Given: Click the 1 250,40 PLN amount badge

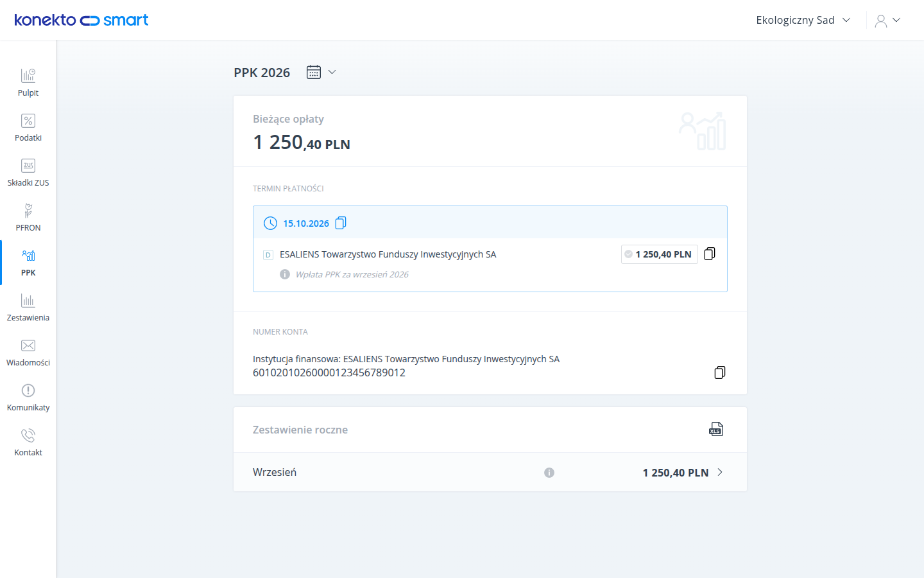Looking at the screenshot, I should (660, 254).
